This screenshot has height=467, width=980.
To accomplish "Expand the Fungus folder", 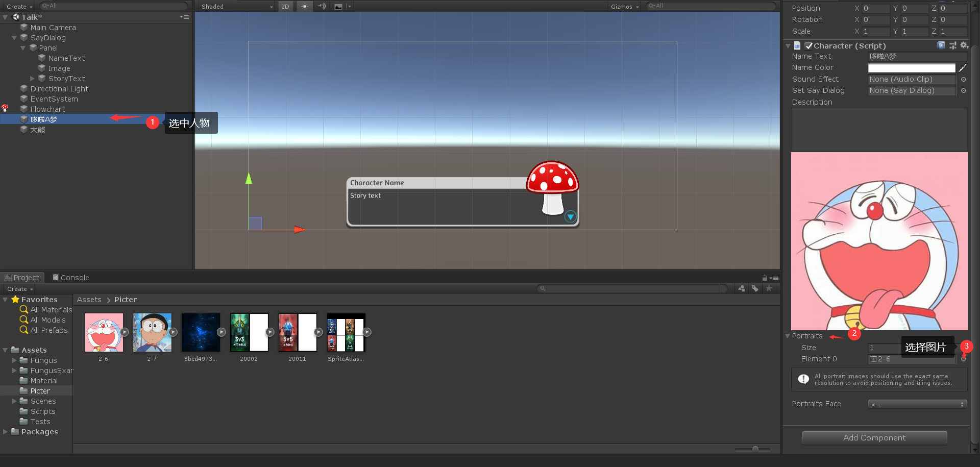I will click(x=14, y=360).
